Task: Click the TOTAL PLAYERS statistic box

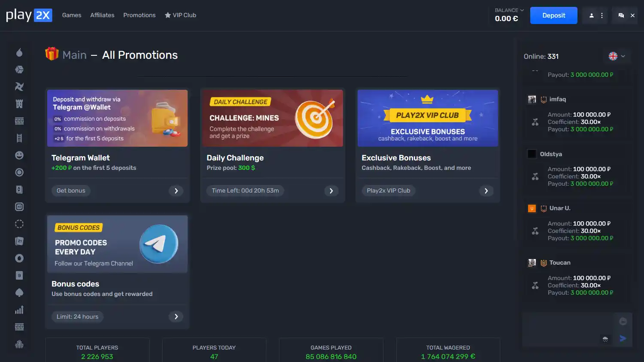Action: (x=97, y=350)
